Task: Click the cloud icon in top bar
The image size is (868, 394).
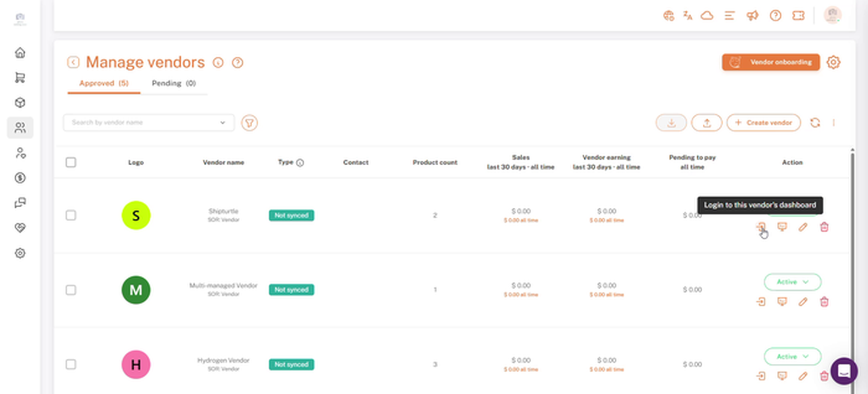Action: click(707, 16)
